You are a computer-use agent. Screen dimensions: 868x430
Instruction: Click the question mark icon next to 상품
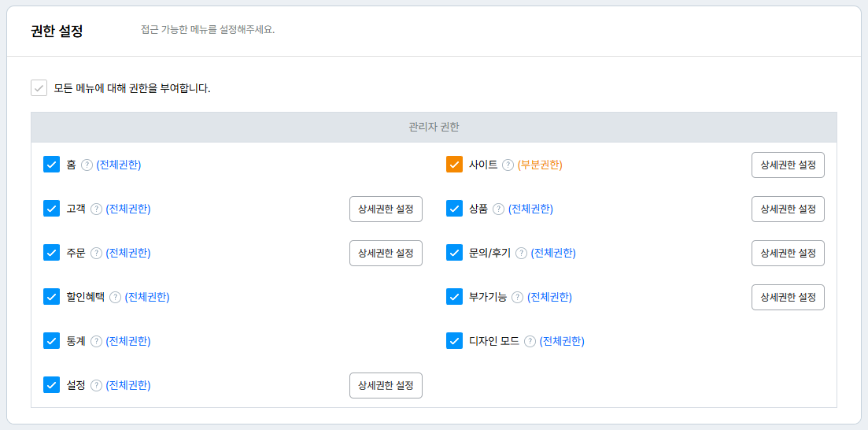point(499,209)
